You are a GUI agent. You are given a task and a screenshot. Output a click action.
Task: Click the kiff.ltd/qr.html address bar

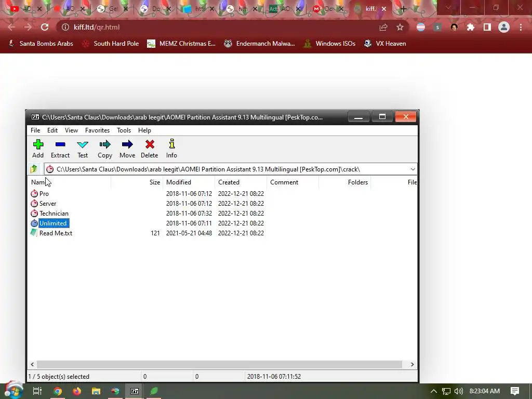[217, 27]
